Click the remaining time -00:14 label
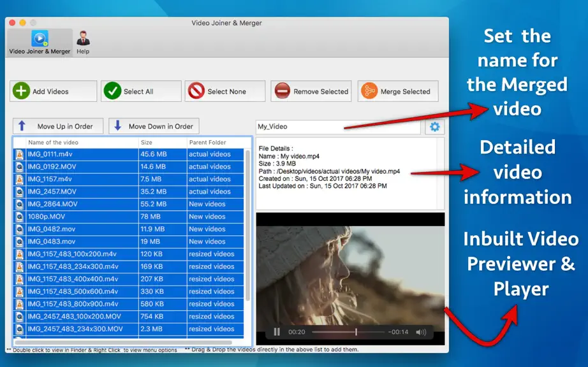The height and width of the screenshot is (367, 588). pyautogui.click(x=398, y=332)
